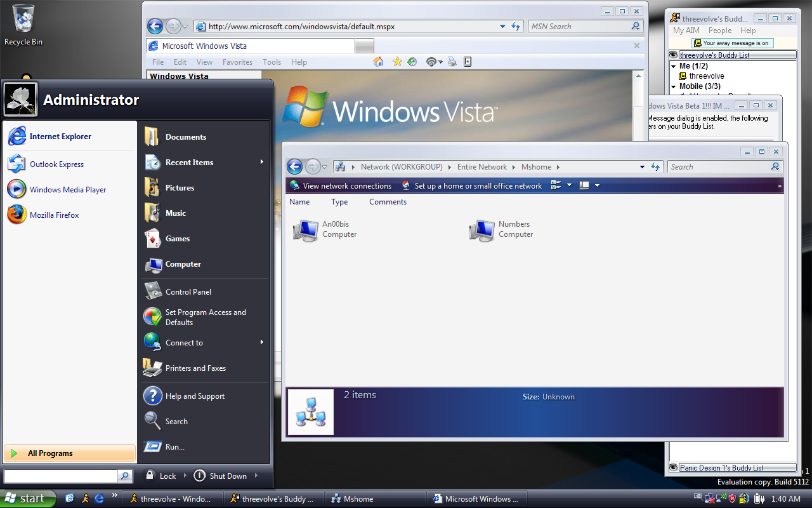The height and width of the screenshot is (508, 812).
Task: Click the Name column header in Mshome
Action: (299, 202)
